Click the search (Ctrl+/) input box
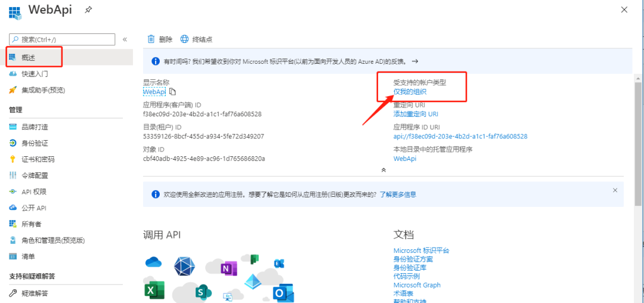 pos(62,39)
